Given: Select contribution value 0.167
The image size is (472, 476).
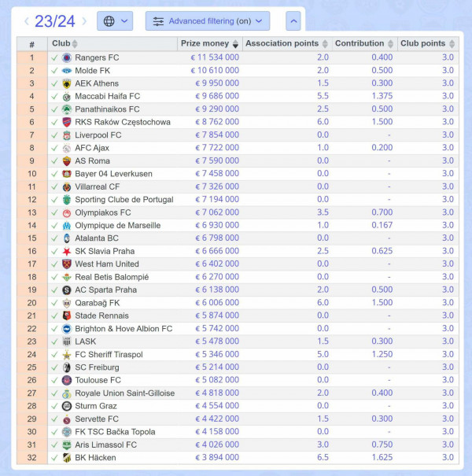Looking at the screenshot, I should (382, 225).
